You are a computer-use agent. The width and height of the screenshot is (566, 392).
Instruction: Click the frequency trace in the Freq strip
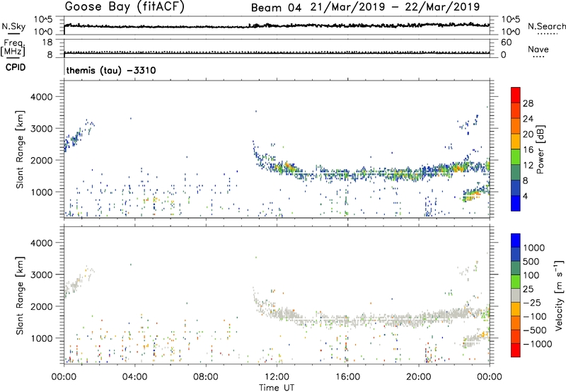(277, 53)
